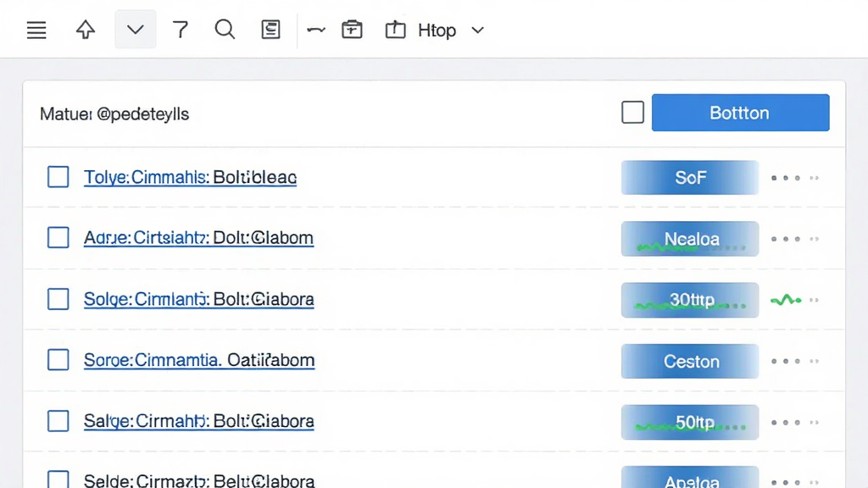Click the green waveform indicator on 30ttp row
This screenshot has height=488, width=868.
786,300
